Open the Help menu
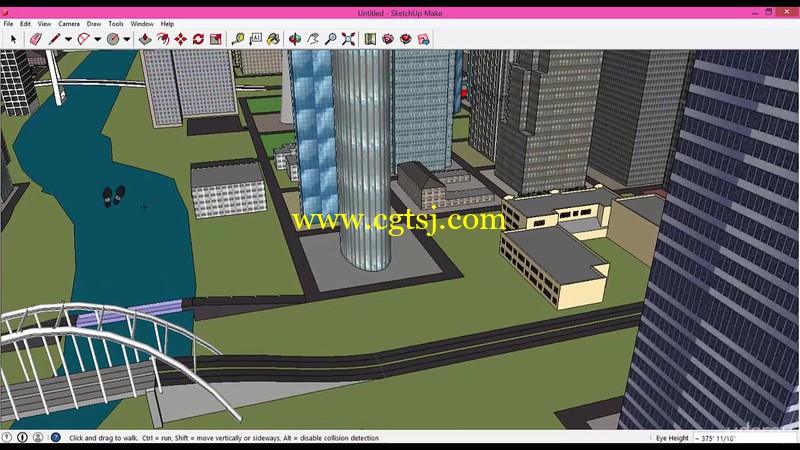 [167, 24]
